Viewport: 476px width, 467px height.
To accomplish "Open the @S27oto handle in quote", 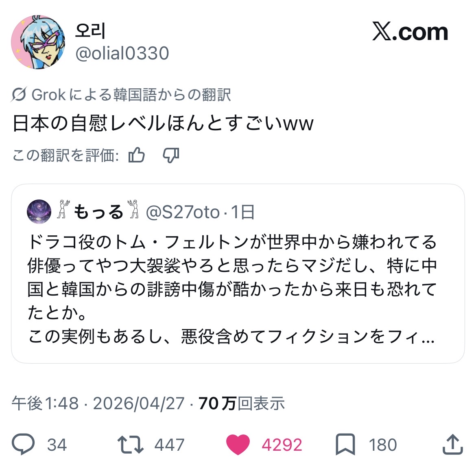I will [183, 212].
